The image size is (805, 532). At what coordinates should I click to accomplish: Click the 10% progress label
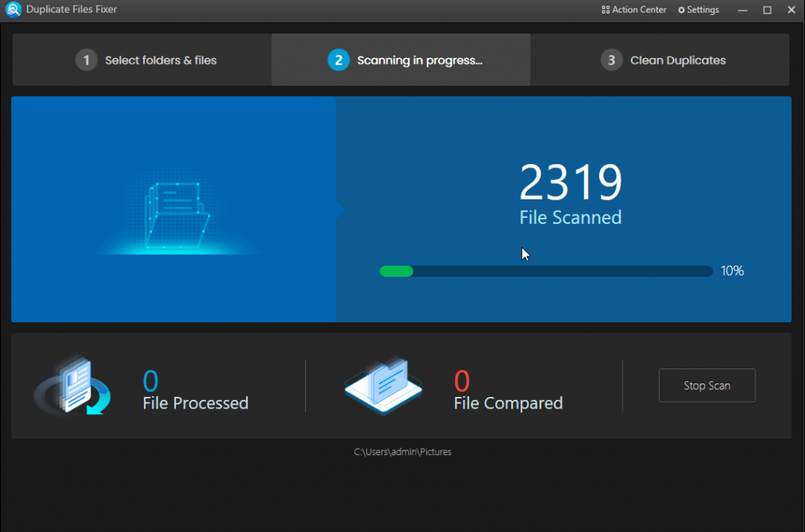tap(732, 271)
